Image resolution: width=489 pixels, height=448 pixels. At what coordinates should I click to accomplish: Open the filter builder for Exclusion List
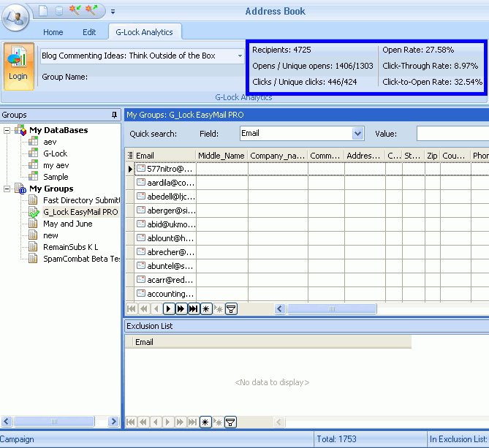[x=230, y=422]
